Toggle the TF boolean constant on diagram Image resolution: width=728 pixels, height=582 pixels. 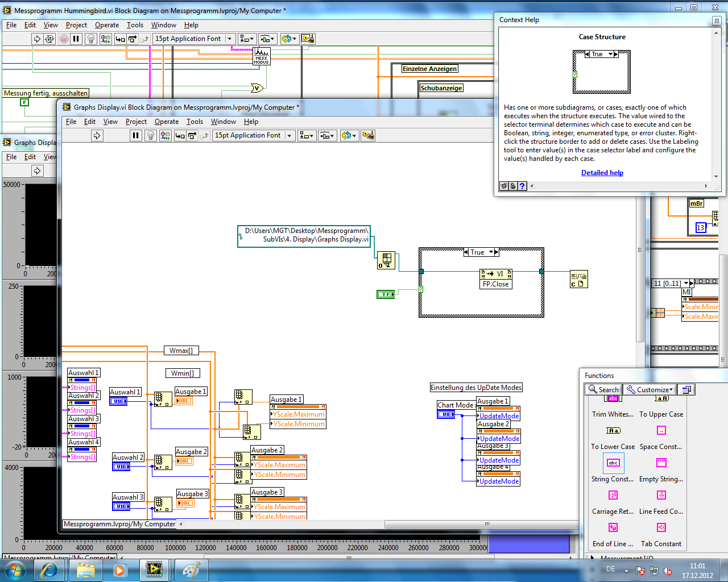click(x=386, y=294)
